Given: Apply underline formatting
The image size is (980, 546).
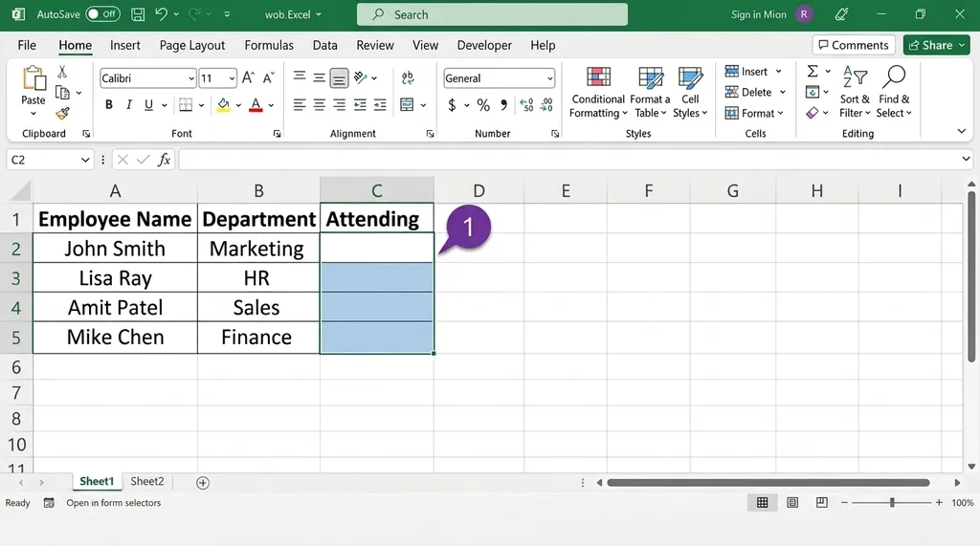Looking at the screenshot, I should click(148, 105).
